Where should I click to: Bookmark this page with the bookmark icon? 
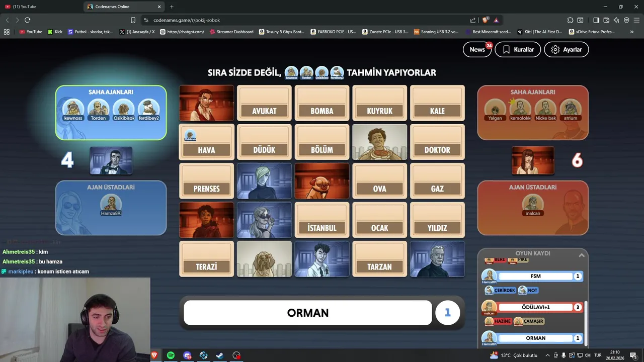point(133,20)
